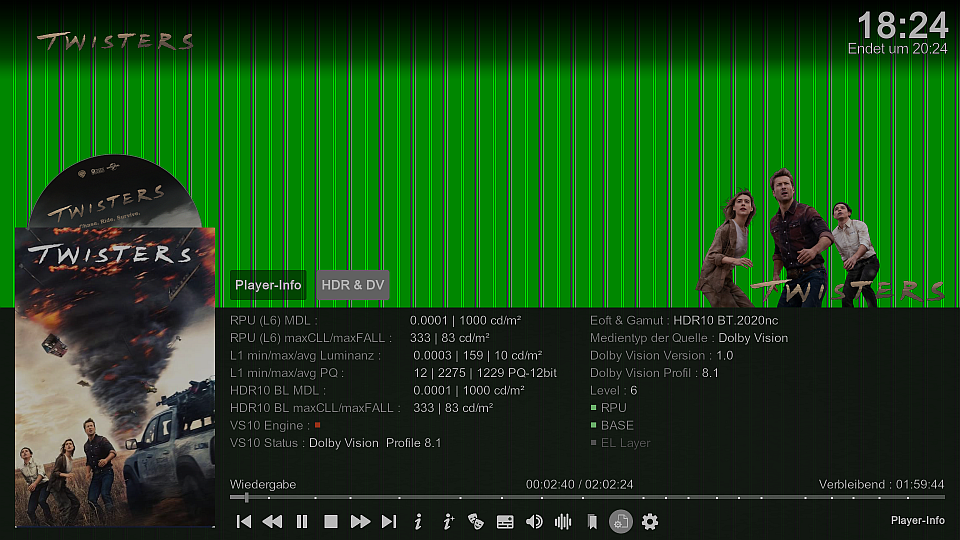Click the 'Wiedergabe' label
Viewport: 960px width, 540px height.
[263, 484]
